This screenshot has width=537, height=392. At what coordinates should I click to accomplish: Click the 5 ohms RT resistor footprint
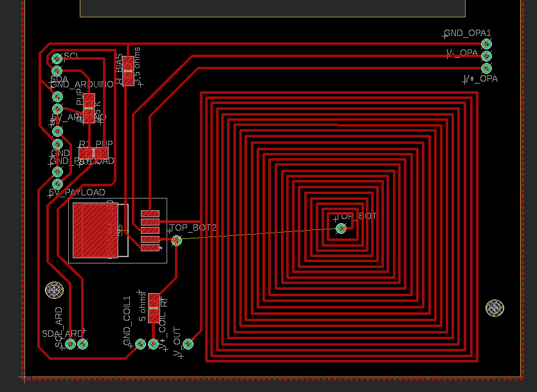pos(154,308)
